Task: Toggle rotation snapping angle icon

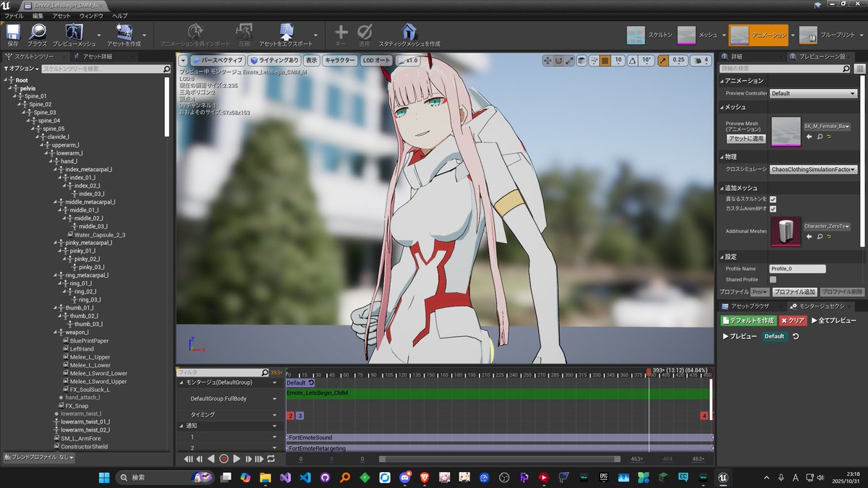Action: 633,61
